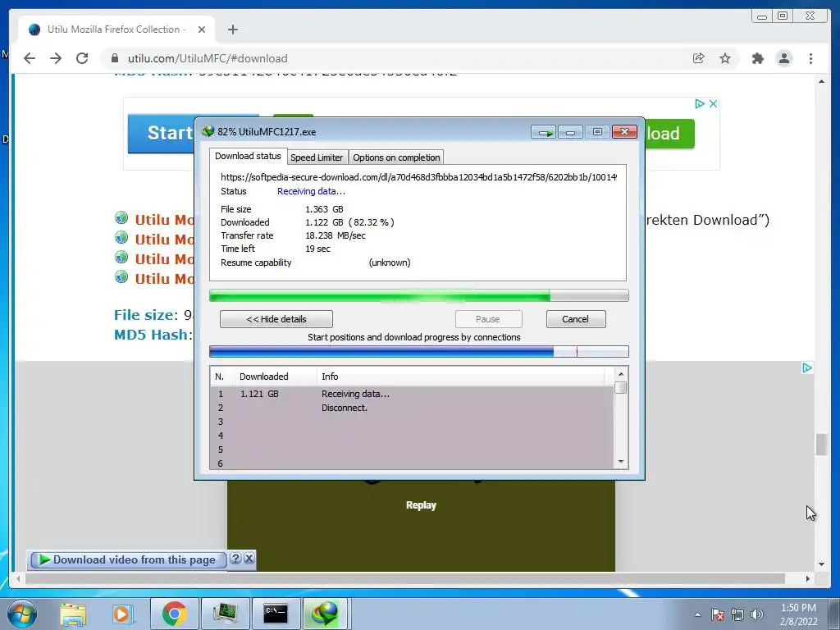The height and width of the screenshot is (630, 840).
Task: Switch to Chrome in taskbar
Action: click(x=174, y=614)
